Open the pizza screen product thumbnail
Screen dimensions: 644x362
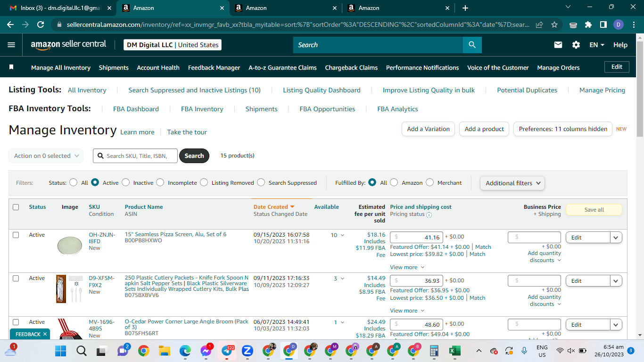click(x=69, y=245)
